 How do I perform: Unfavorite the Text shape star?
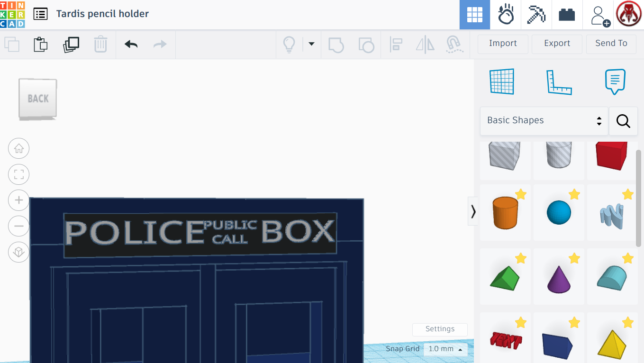click(x=521, y=323)
